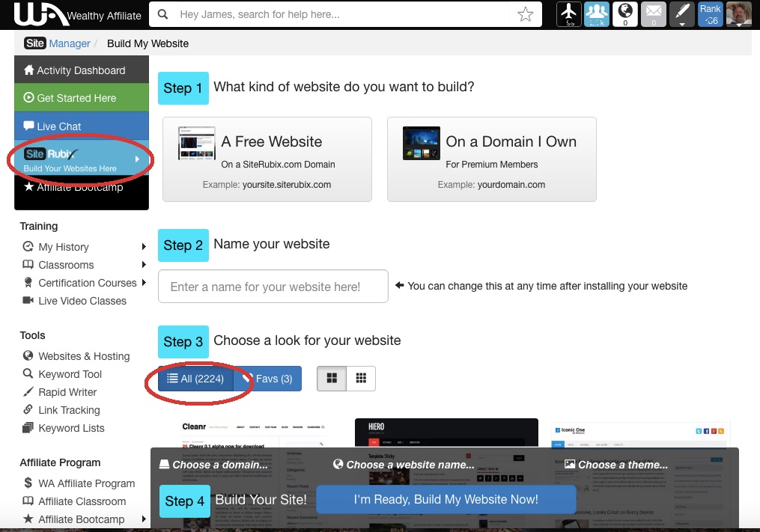Viewport: 760px width, 532px height.
Task: Click the Site badge in the breadcrumb
Action: click(x=35, y=43)
